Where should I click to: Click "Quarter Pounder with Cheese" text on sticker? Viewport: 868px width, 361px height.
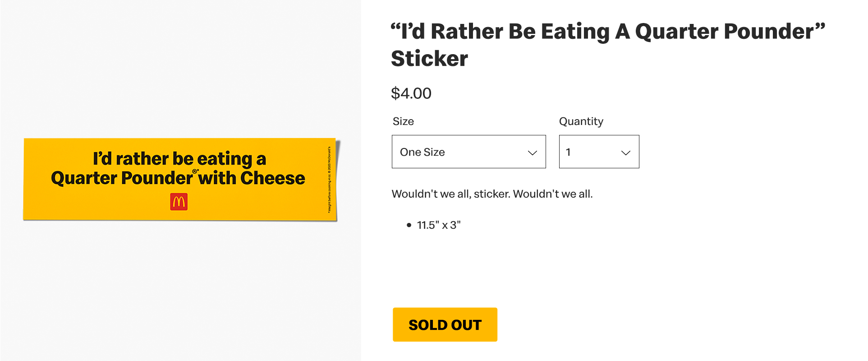pos(178,178)
